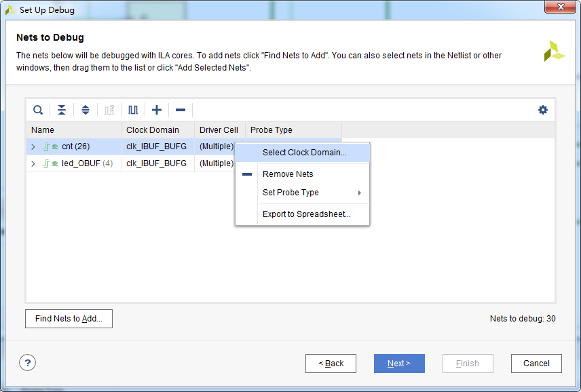Viewport: 581px width, 392px height.
Task: Click the Nets to Debug heading
Action: coord(50,37)
